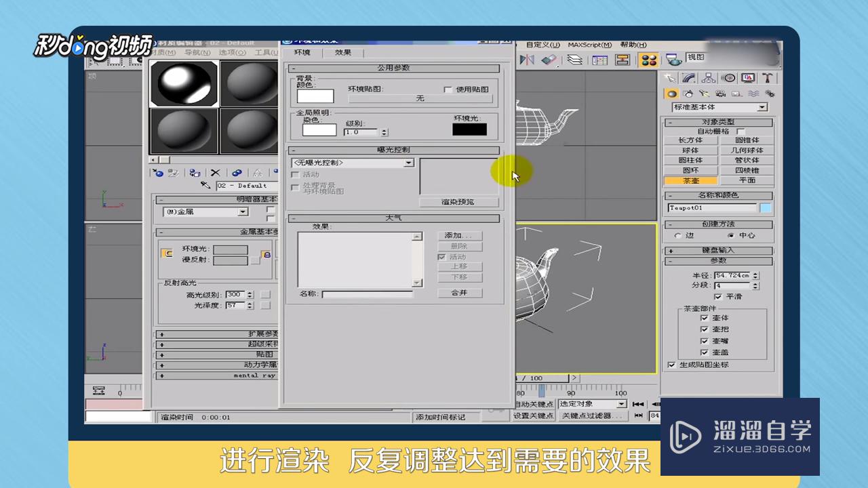Open the Schematic View toolbar icon
This screenshot has width=868, height=488.
[x=622, y=60]
